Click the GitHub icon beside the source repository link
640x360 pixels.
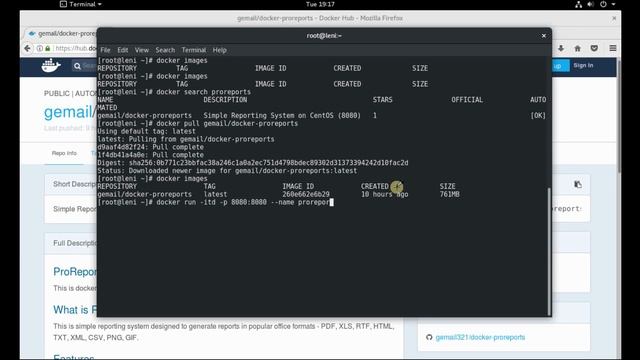point(429,337)
